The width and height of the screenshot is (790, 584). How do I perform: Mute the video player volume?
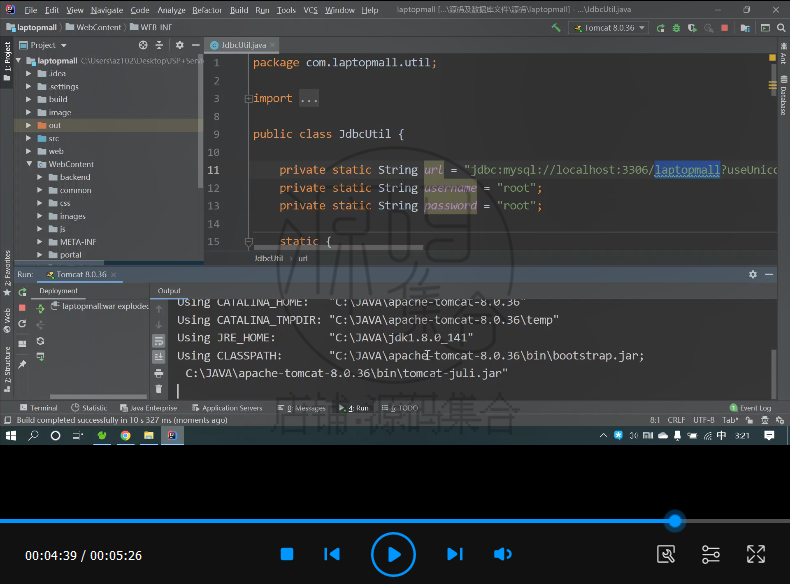(x=502, y=555)
